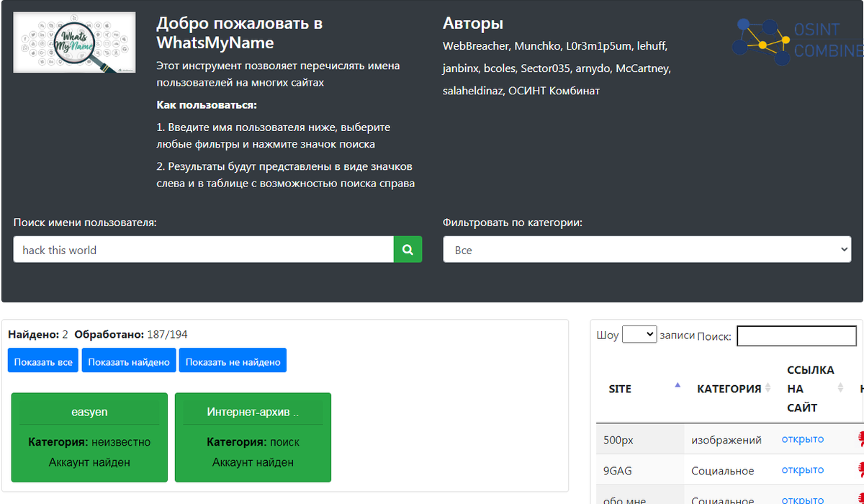Screen dimensions: 864x504
Task: Open the easyen result card
Action: [x=89, y=437]
